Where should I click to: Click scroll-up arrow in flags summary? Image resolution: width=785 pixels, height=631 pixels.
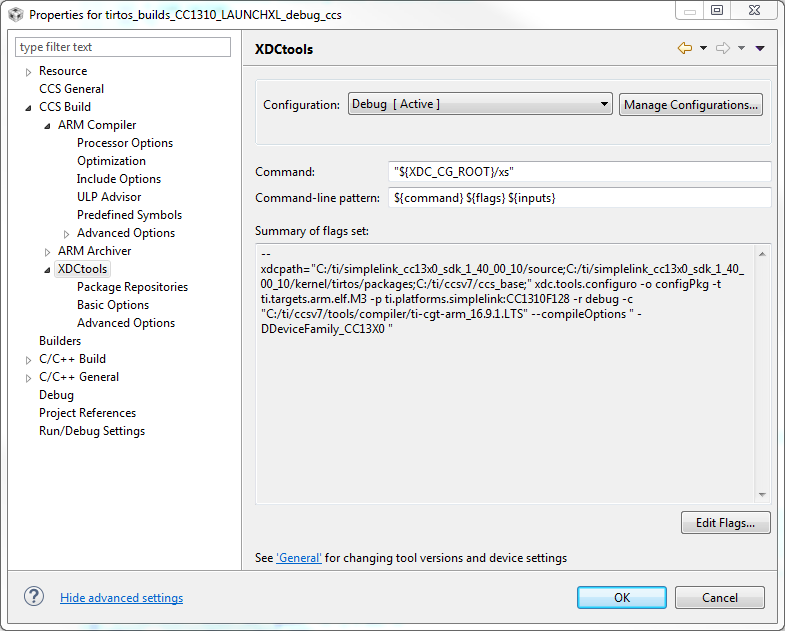(762, 254)
